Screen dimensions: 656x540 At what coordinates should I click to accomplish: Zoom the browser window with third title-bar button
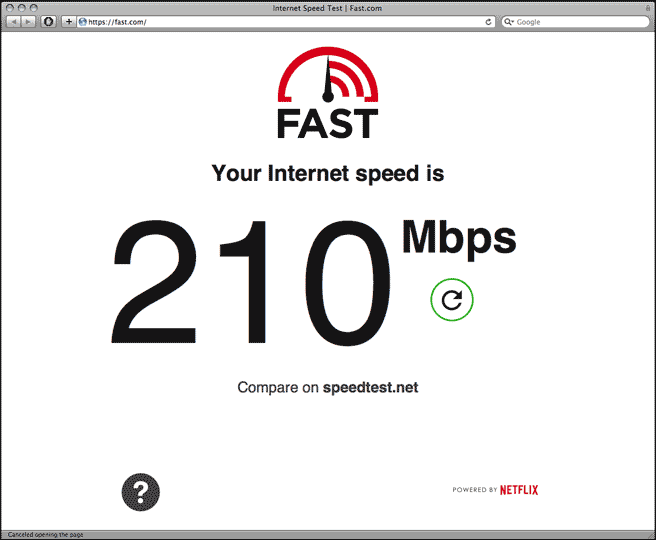coord(33,8)
